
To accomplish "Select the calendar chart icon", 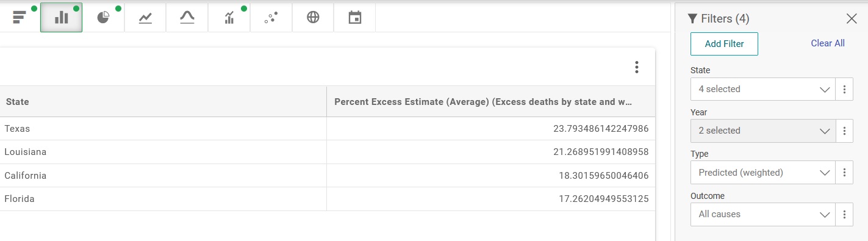I will [x=355, y=17].
